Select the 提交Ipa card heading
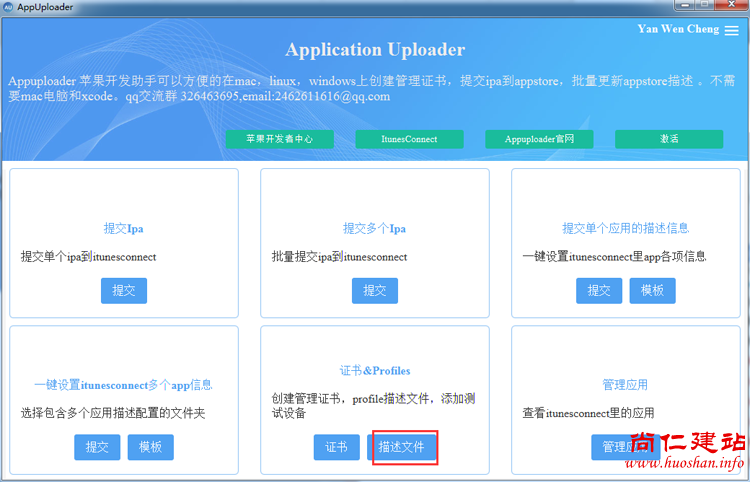 pos(124,228)
